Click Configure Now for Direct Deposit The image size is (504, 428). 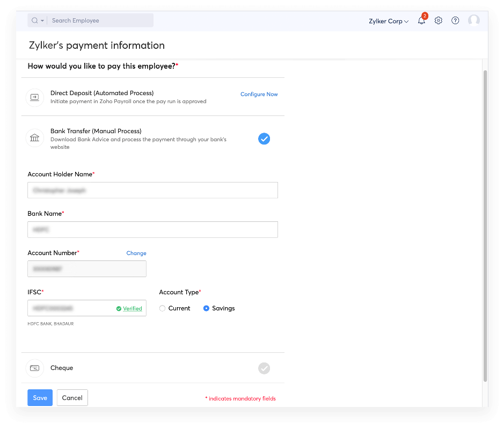pyautogui.click(x=259, y=94)
